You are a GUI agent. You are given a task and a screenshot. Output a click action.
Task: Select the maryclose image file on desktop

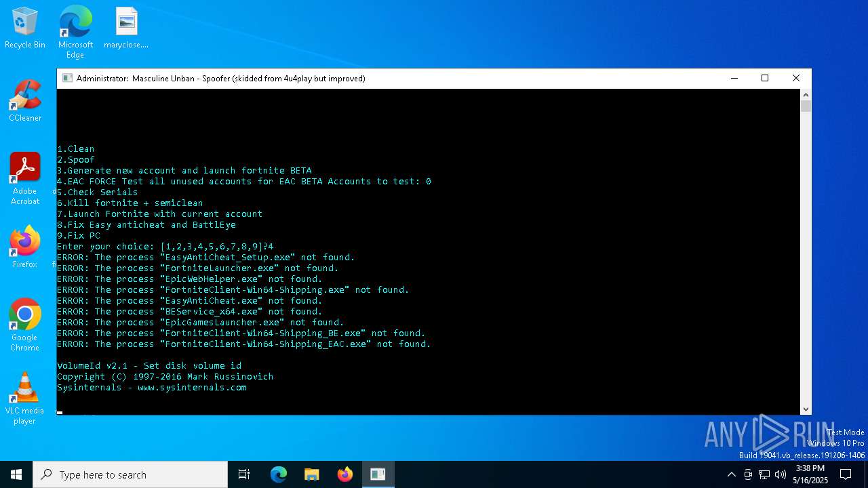[x=126, y=28]
